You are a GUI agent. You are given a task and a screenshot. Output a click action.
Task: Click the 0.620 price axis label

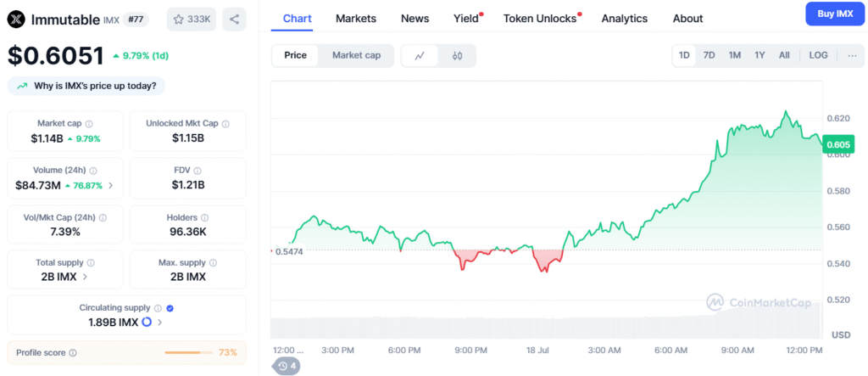838,118
